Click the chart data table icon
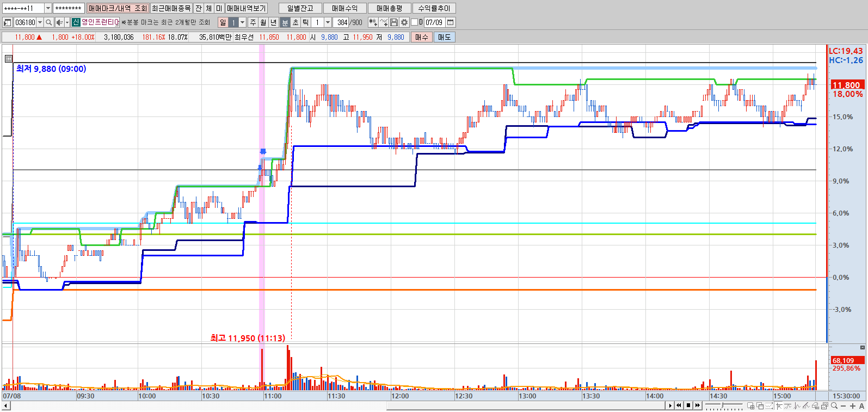Screen dimensions: 868x412 point(8,58)
